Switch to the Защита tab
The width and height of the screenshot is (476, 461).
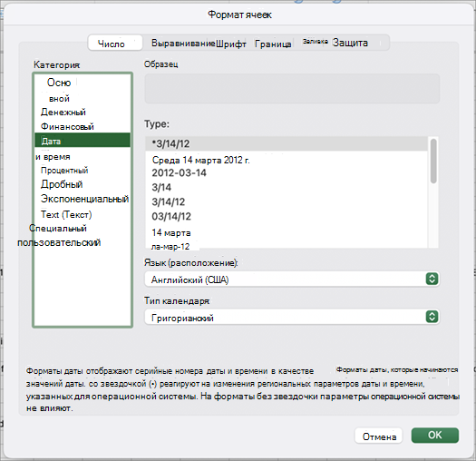point(350,43)
